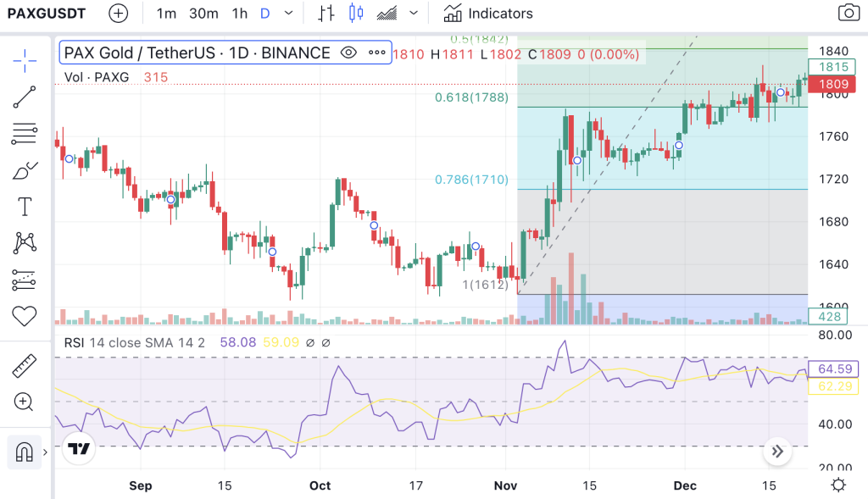The height and width of the screenshot is (499, 868).
Task: Select the Fibonacci retracement lines tool
Action: pos(25,134)
